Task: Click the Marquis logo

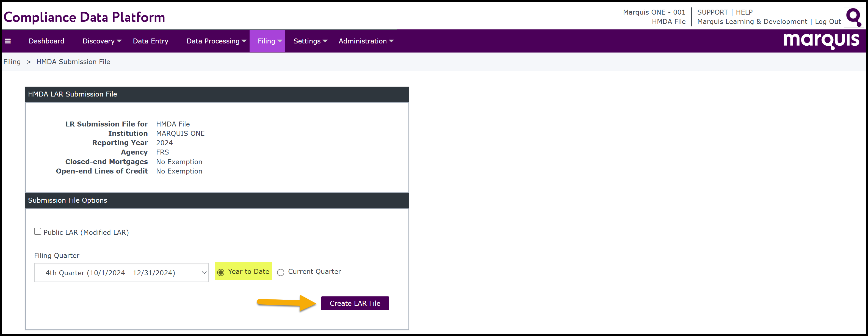Action: click(x=821, y=41)
